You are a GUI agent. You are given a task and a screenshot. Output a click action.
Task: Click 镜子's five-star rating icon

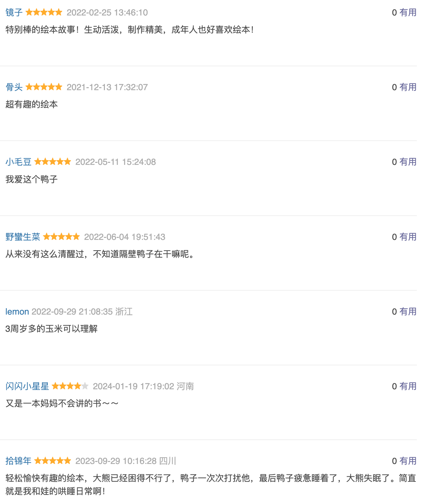pos(44,12)
